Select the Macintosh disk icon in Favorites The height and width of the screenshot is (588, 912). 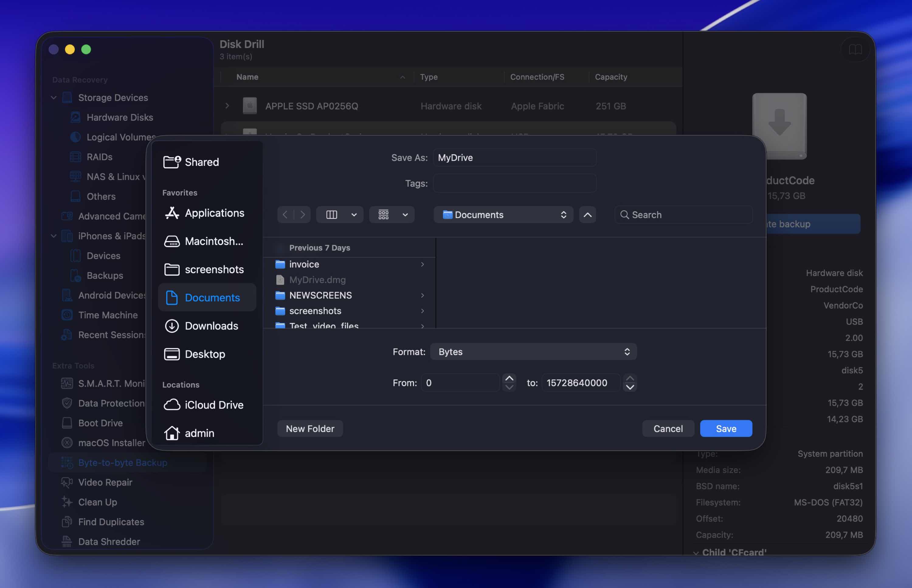point(172,241)
